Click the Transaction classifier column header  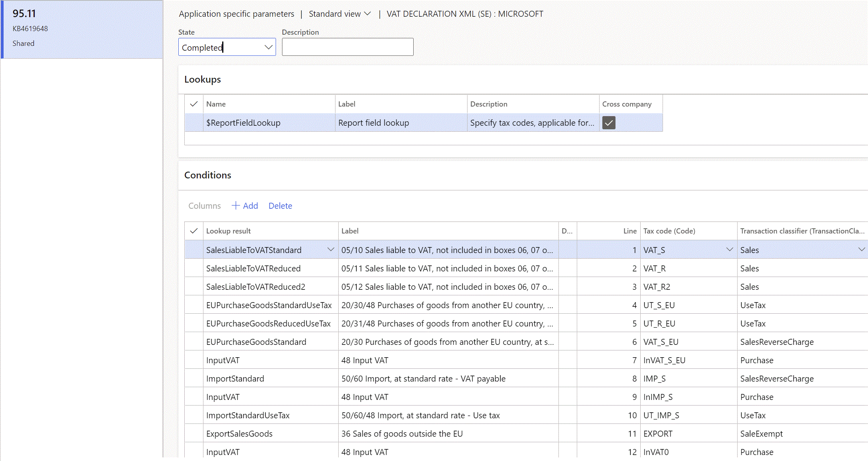coord(802,231)
